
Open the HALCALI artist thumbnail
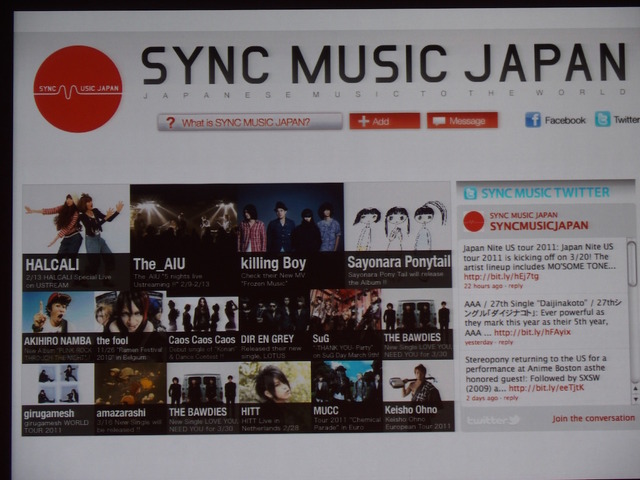point(75,237)
